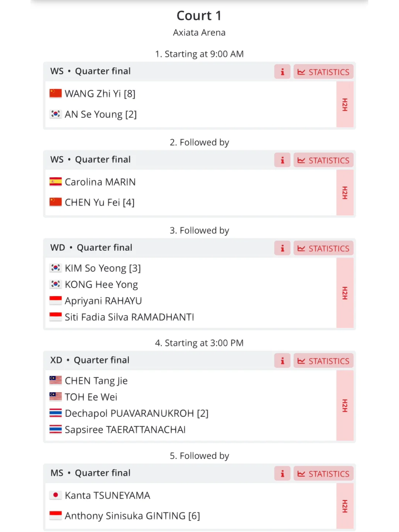399x532 pixels.
Task: Select player Dechapol PUAVARANUKROH
Action: point(137,413)
